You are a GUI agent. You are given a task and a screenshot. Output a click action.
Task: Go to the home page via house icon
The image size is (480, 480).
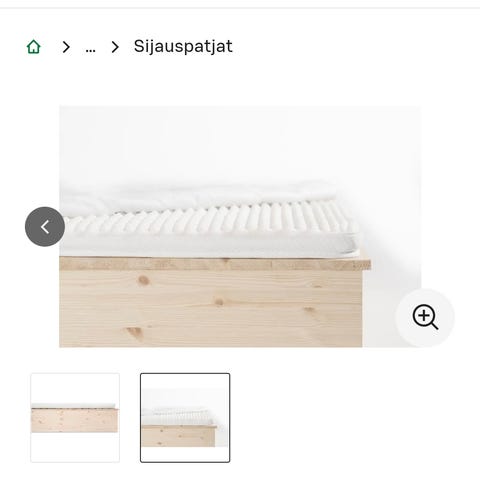pyautogui.click(x=33, y=47)
